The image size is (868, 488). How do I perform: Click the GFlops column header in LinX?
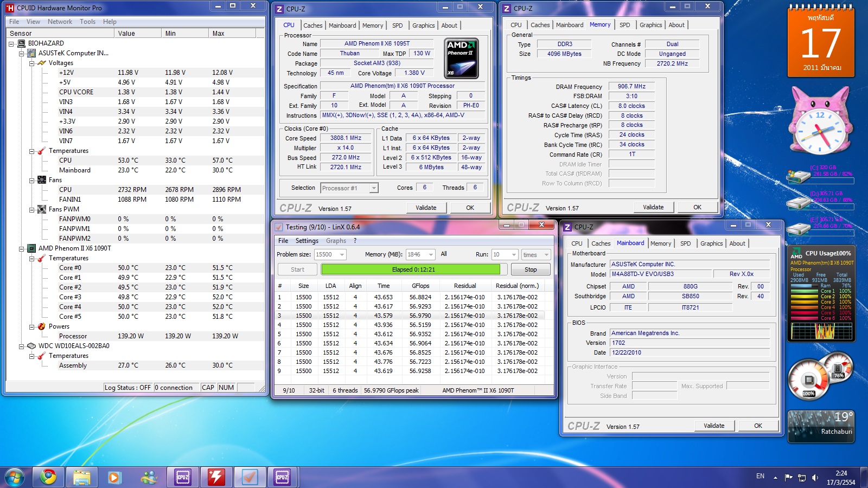420,286
